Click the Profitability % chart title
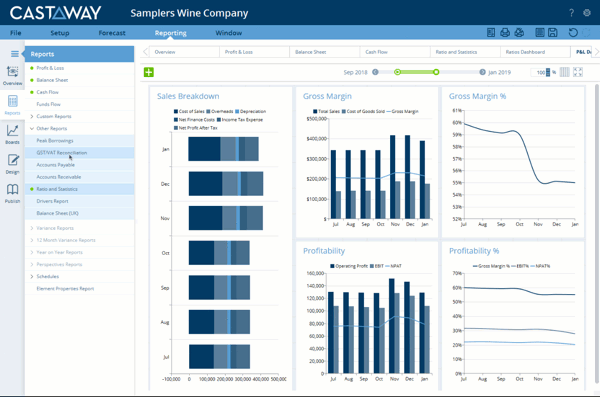The height and width of the screenshot is (397, 600). pyautogui.click(x=474, y=251)
